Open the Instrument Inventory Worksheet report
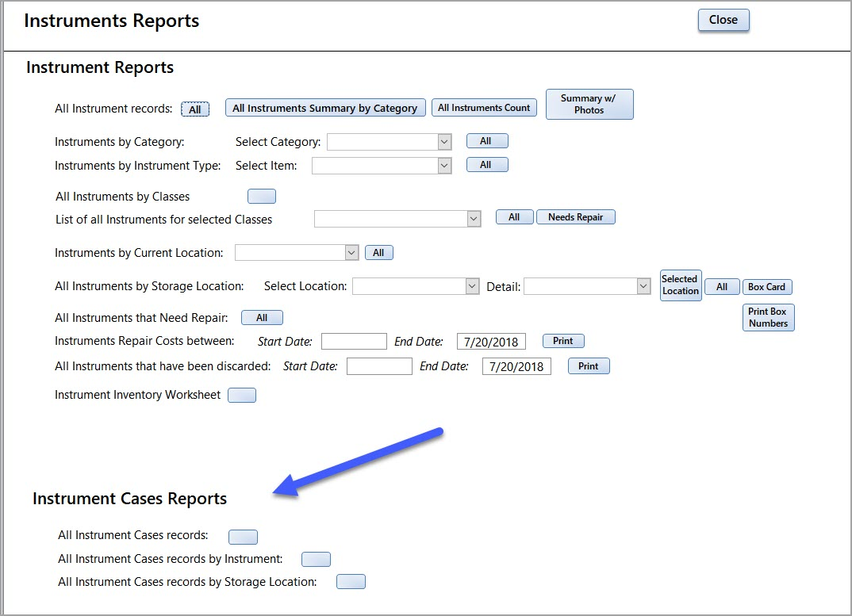Image resolution: width=852 pixels, height=616 pixels. pos(242,395)
